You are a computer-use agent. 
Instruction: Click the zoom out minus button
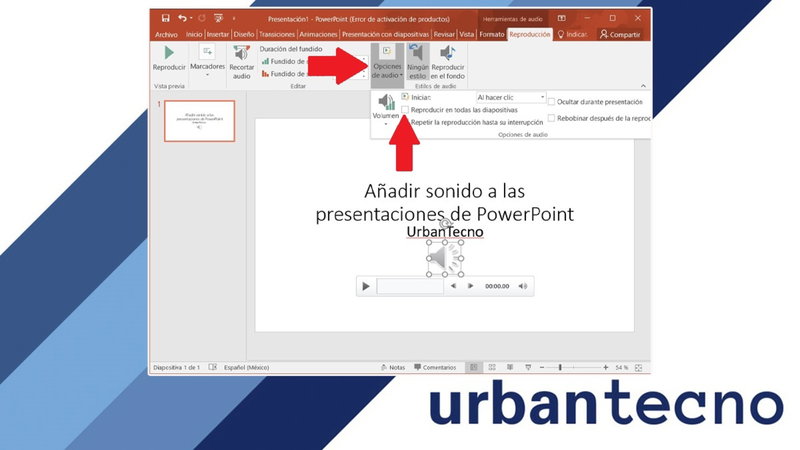coord(542,367)
